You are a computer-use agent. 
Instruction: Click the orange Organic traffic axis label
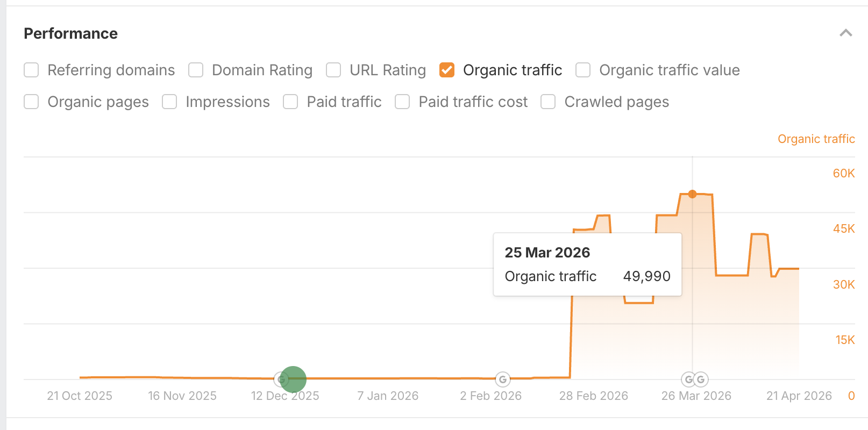[x=816, y=139]
